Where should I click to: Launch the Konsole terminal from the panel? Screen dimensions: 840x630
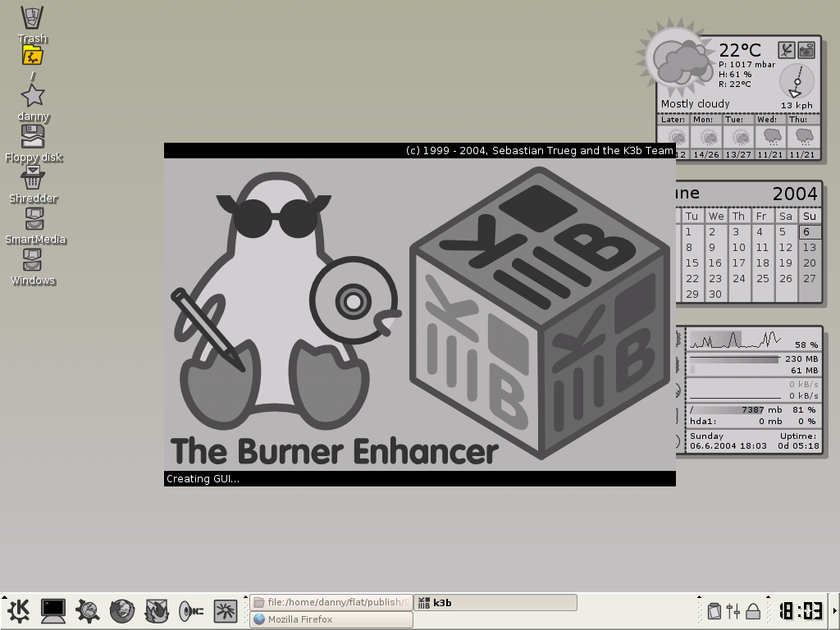[x=53, y=611]
